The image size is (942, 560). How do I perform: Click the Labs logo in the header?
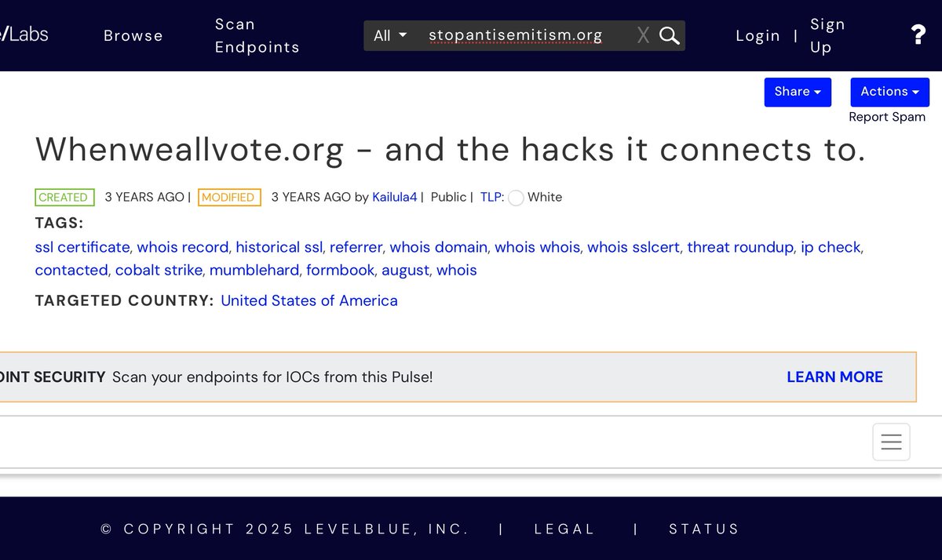click(x=25, y=34)
